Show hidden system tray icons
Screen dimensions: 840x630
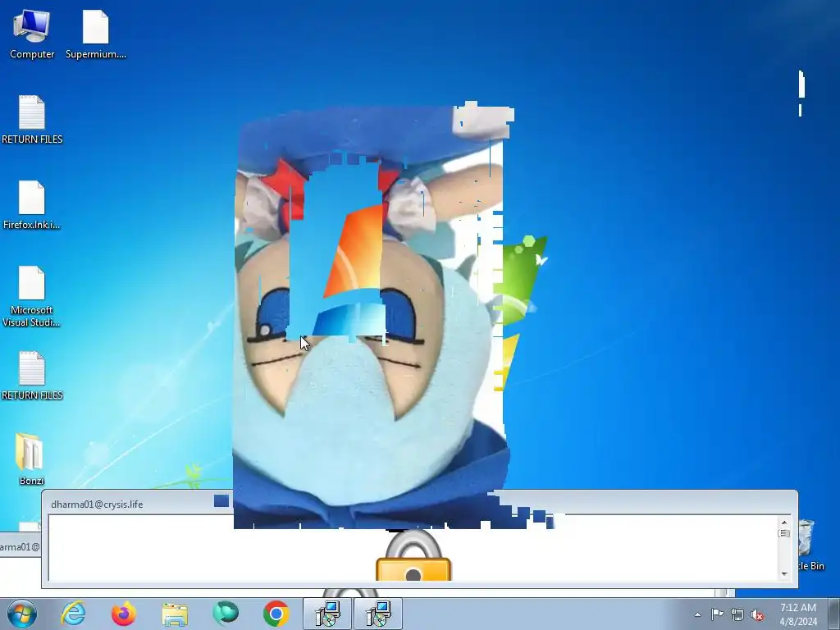tap(697, 614)
